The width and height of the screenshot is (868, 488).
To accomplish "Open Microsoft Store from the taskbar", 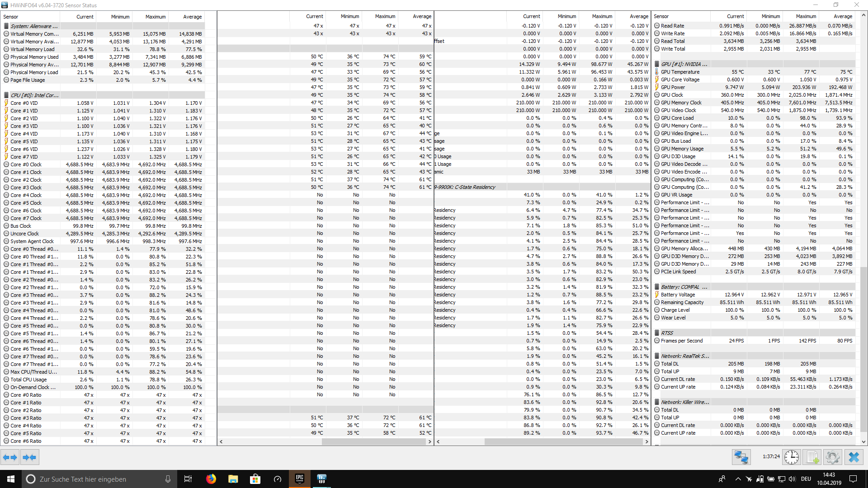I will click(x=255, y=479).
